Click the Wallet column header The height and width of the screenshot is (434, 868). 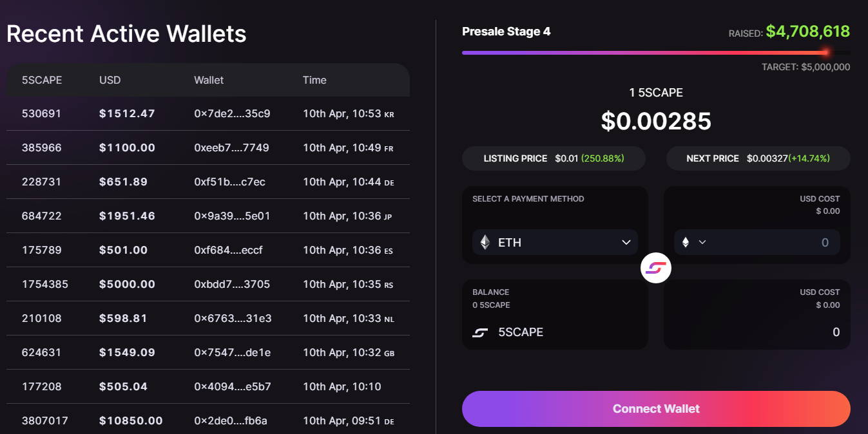(209, 80)
